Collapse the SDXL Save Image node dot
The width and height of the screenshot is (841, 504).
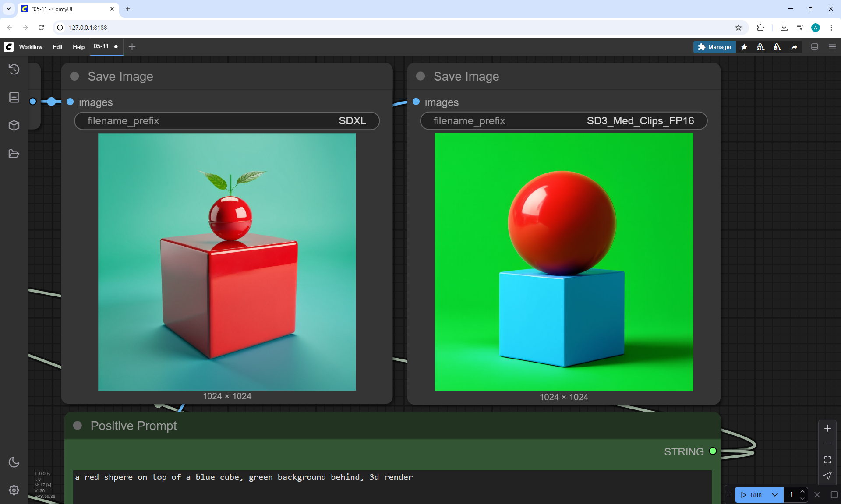click(74, 76)
